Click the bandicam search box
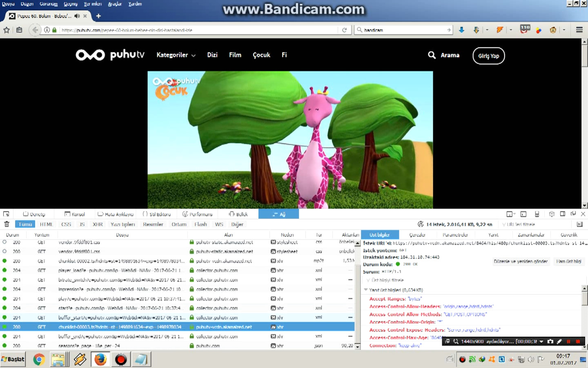 [404, 30]
